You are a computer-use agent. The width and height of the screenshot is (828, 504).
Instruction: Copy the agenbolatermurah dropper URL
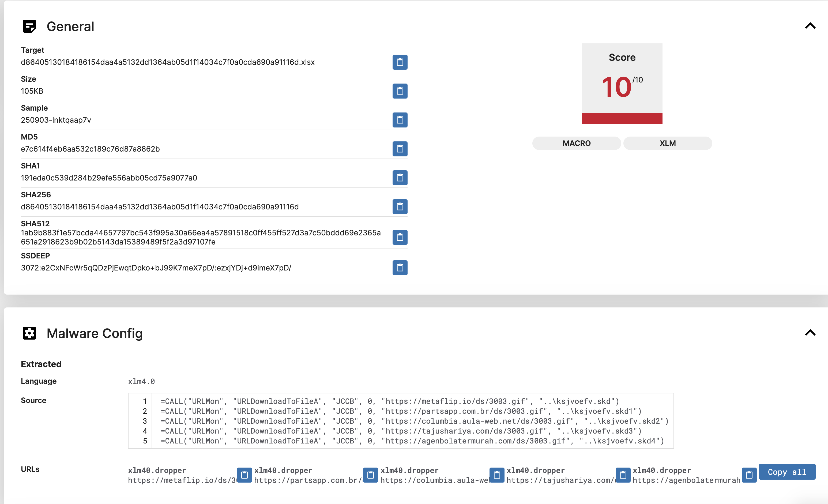(749, 475)
